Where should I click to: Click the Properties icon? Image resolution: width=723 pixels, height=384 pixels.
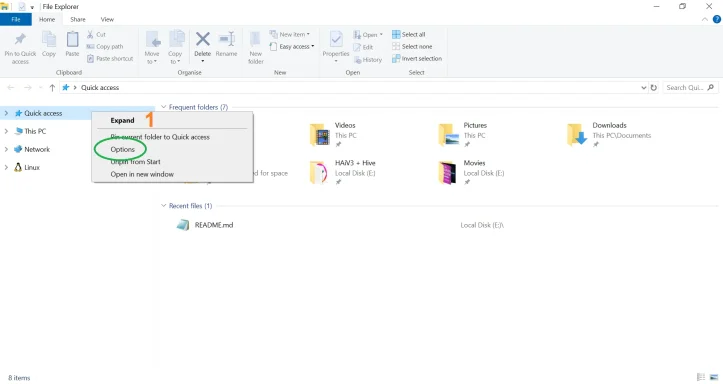click(x=336, y=40)
